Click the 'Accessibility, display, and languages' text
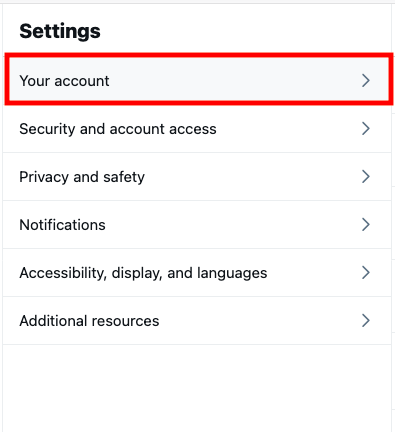 tap(143, 273)
